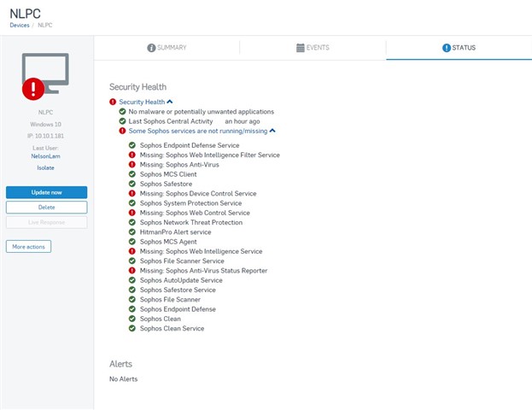The height and width of the screenshot is (410, 532).
Task: Click green check for Sophos MCS Agent
Action: tap(132, 242)
